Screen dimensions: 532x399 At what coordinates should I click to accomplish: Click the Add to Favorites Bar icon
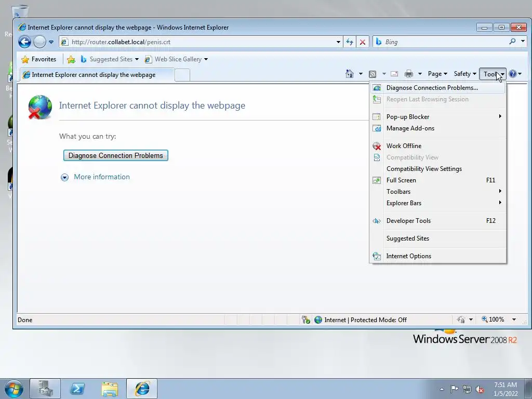71,59
